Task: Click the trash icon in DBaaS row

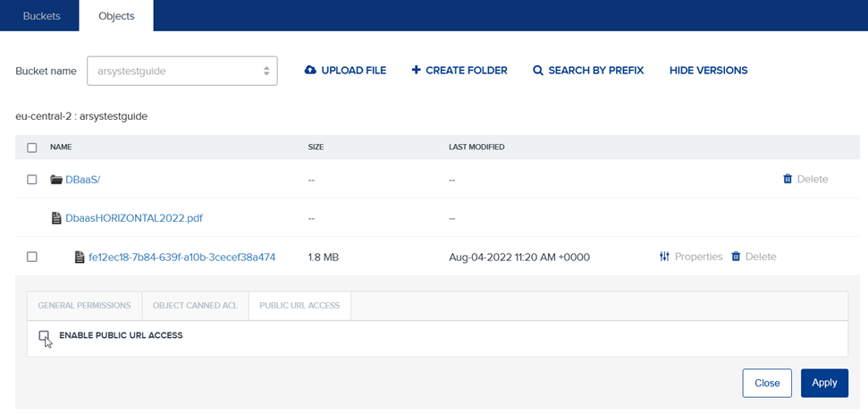Action: [788, 179]
